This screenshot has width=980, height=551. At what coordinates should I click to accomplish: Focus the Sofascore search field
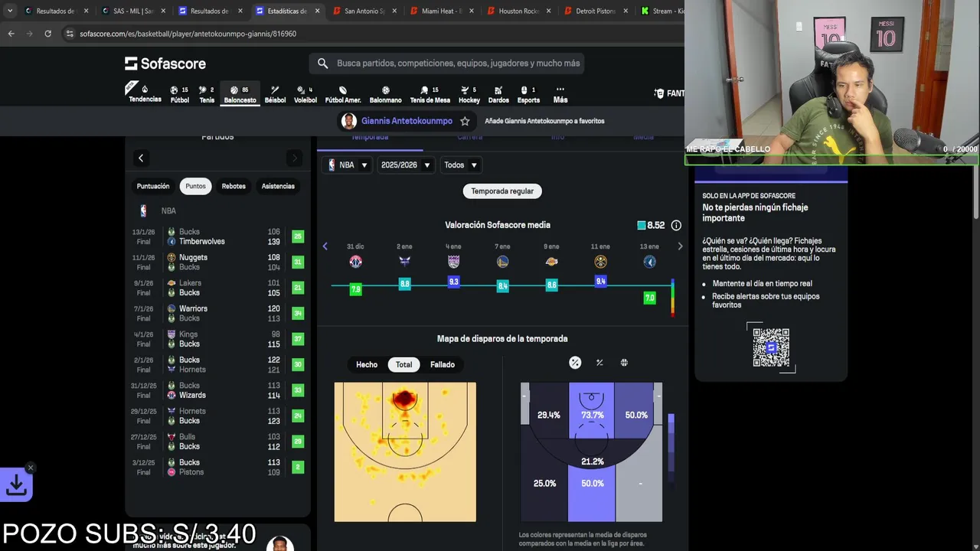[447, 64]
